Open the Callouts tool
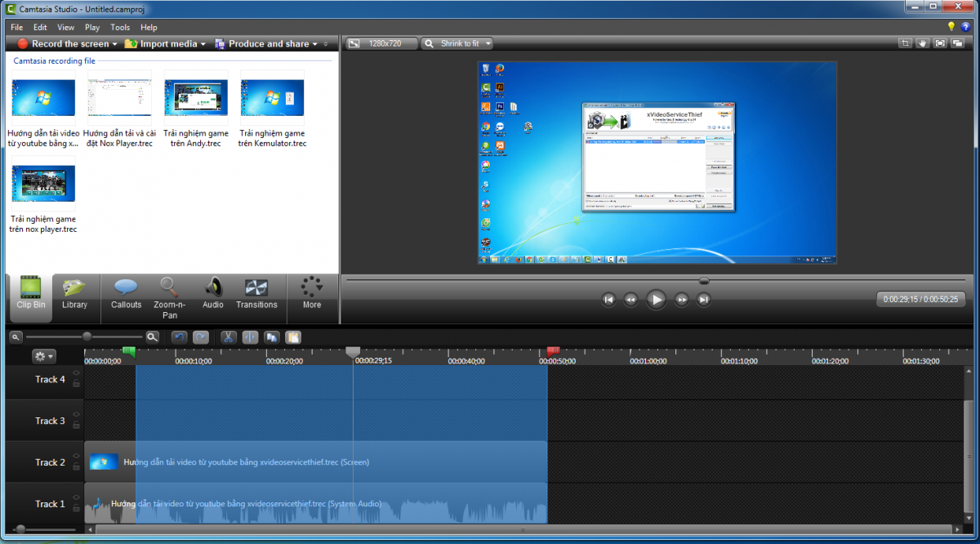980x544 pixels. 126,292
